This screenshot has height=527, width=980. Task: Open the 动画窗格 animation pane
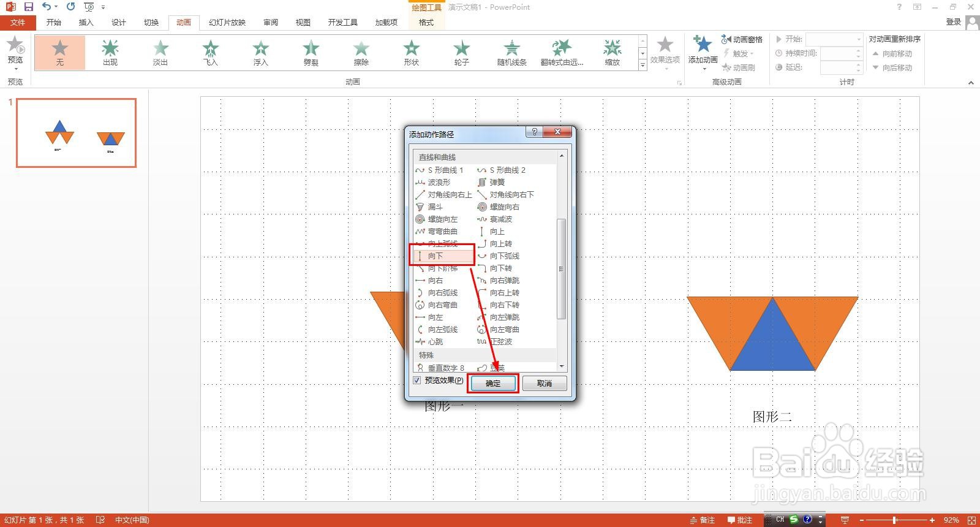[x=742, y=39]
